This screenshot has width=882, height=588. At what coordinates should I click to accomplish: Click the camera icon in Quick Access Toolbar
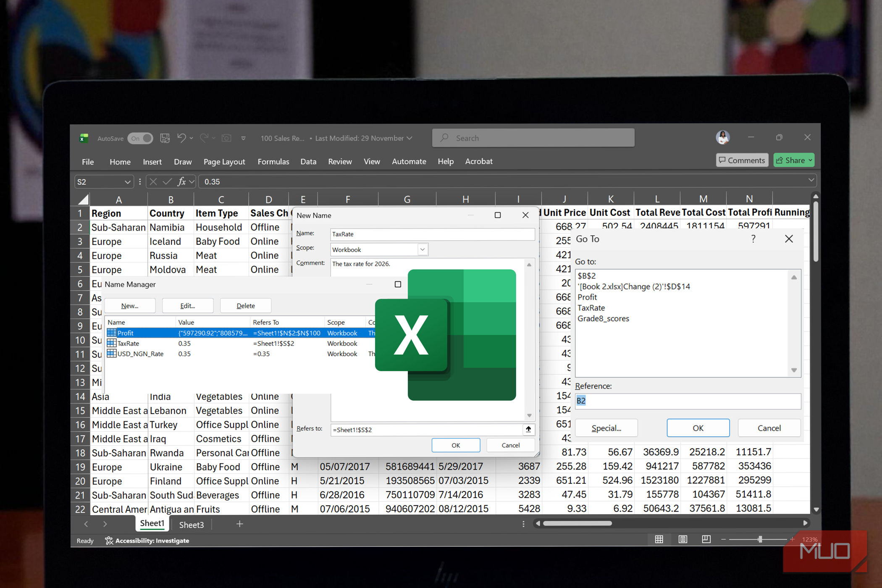click(226, 138)
